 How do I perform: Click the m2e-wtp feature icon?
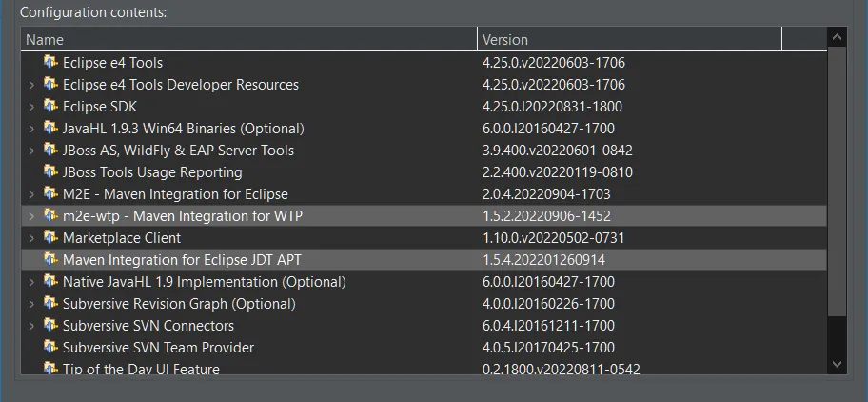coord(50,216)
